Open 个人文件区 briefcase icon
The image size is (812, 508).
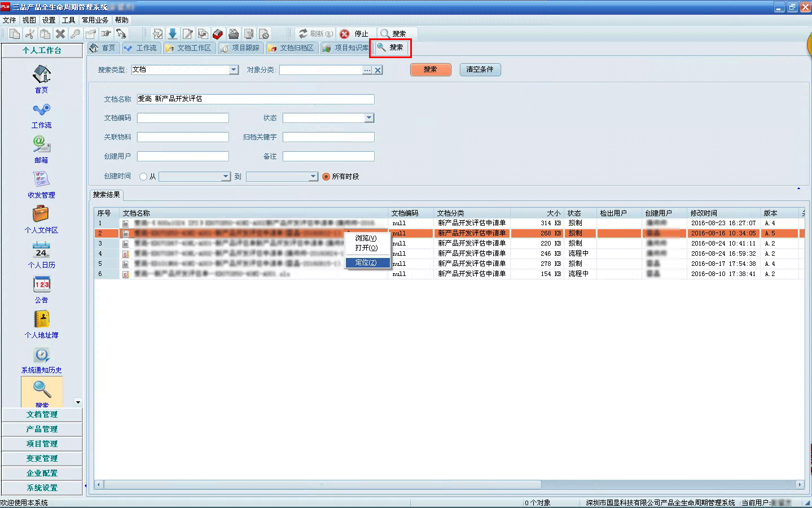pos(41,214)
